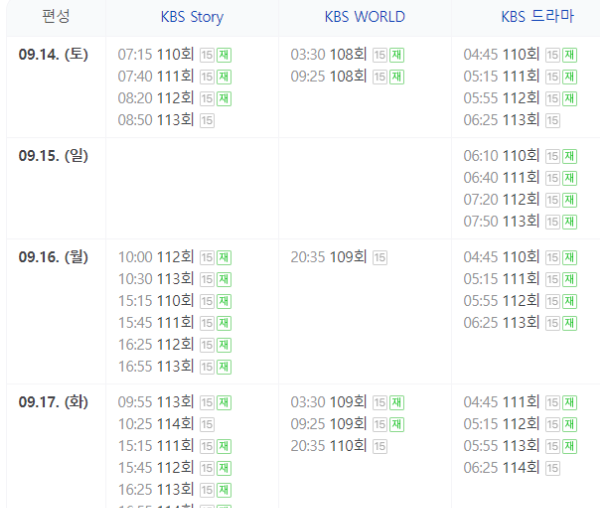Click the 재 rerun badge beside 07:50 113회

(569, 221)
